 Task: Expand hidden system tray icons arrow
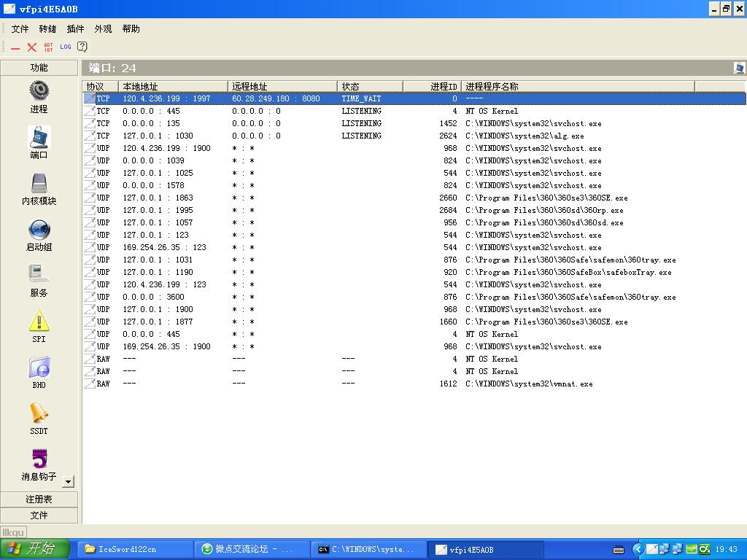(638, 549)
